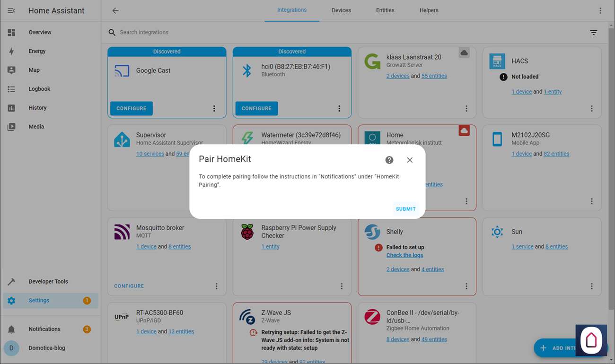Open the Domotica-blog user profile
Image resolution: width=615 pixels, height=364 pixels.
point(51,348)
